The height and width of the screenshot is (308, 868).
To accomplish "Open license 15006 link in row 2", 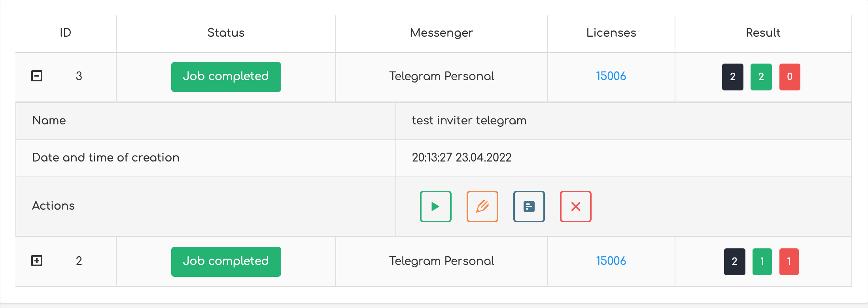I will [611, 261].
